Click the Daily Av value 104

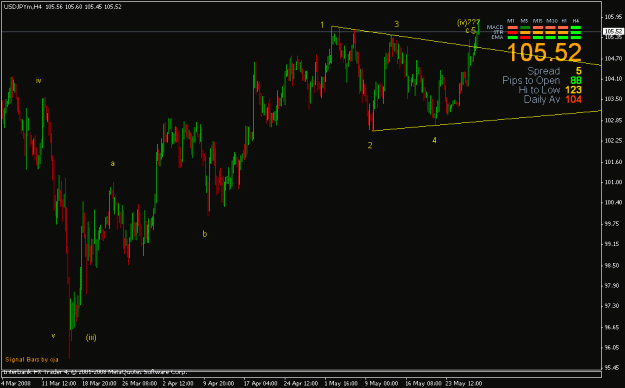(573, 100)
